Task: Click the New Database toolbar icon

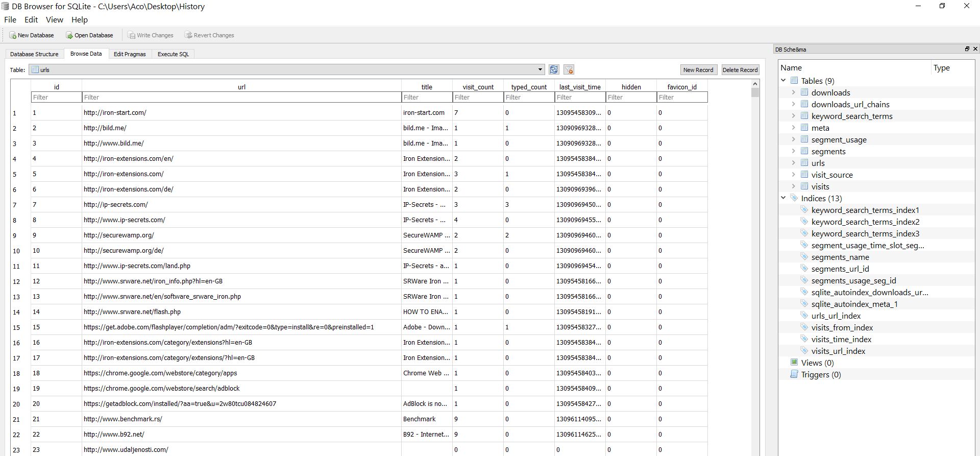Action: coord(13,35)
